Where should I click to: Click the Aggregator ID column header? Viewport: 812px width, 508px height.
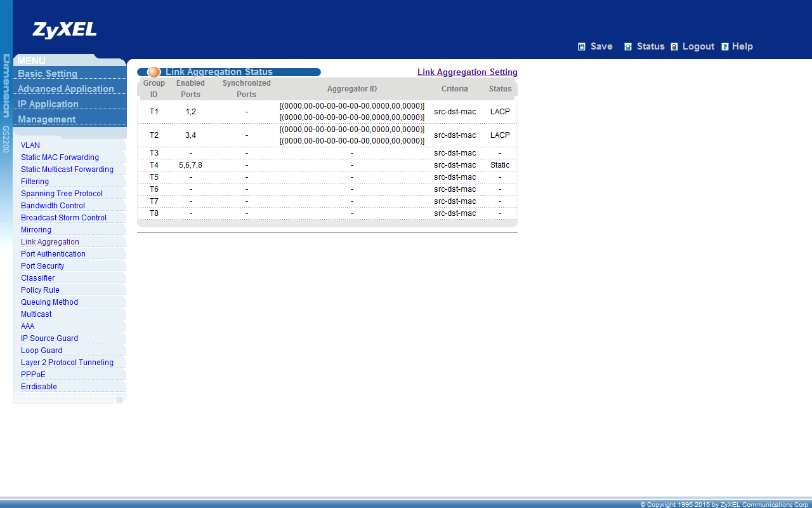(x=352, y=89)
